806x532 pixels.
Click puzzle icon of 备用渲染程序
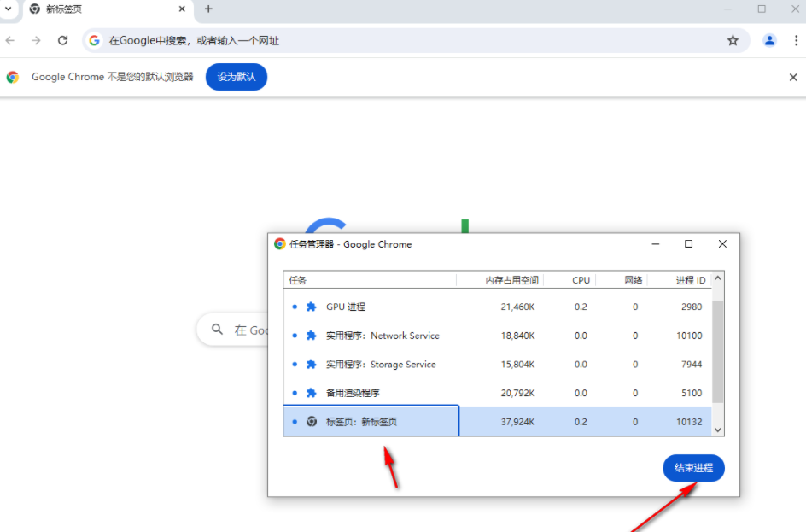pos(311,393)
